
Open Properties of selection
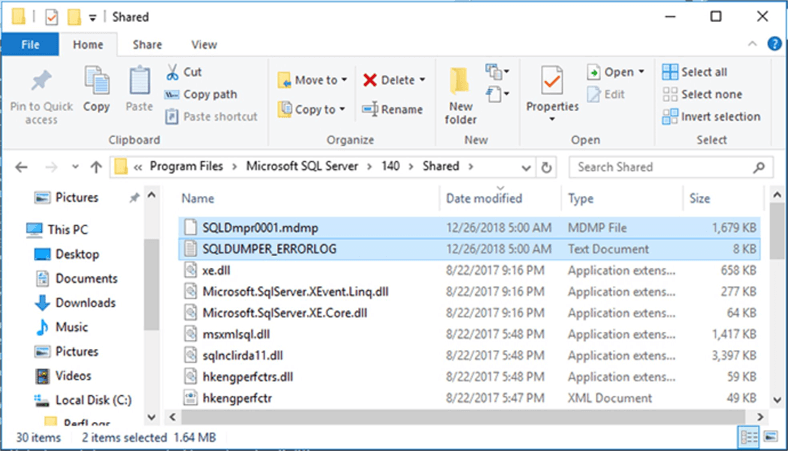tap(552, 88)
